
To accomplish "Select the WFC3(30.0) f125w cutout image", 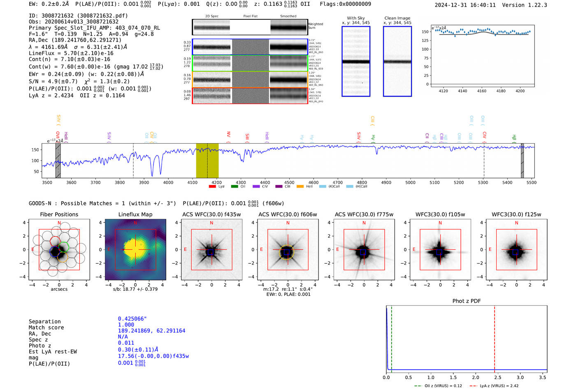I will (516, 249).
